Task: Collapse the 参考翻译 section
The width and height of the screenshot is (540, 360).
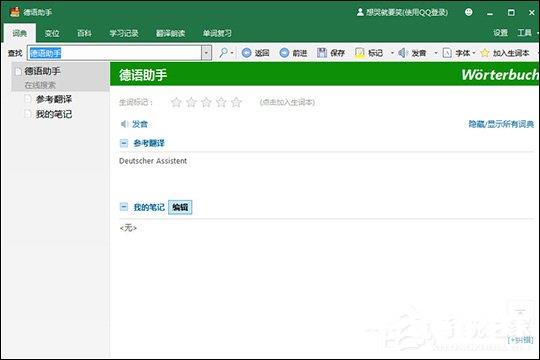Action: (x=124, y=143)
